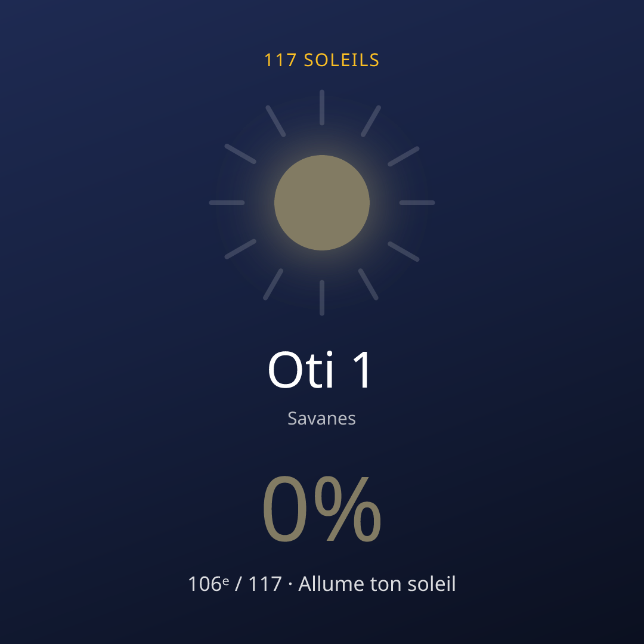Click the sun ray pointing straight down
Screen dimensions: 644x644
coord(322,298)
